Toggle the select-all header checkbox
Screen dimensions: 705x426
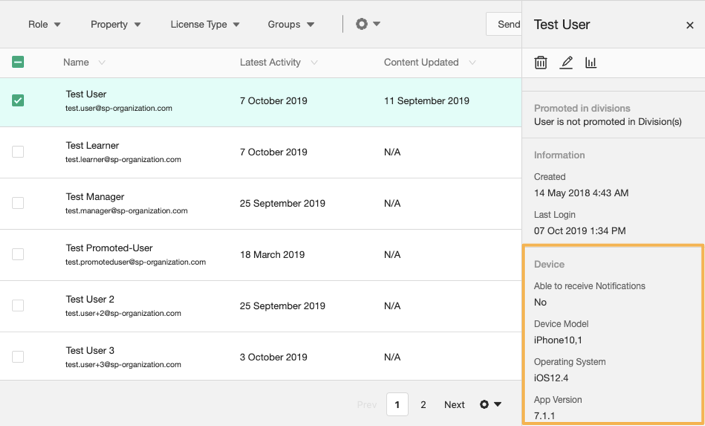point(18,62)
